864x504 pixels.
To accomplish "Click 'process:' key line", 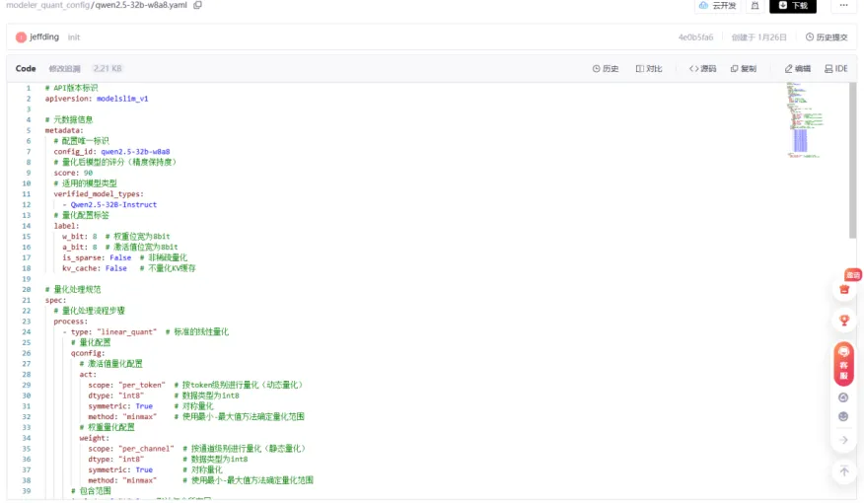I will 71,322.
